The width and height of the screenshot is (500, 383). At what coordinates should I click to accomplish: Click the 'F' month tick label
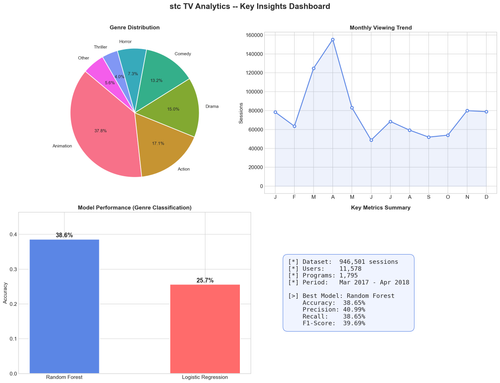pyautogui.click(x=294, y=197)
